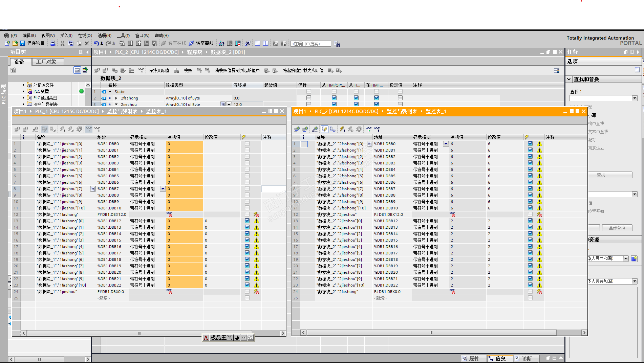This screenshot has width=644, height=363.
Task: Open the 在线(O) menu
Action: (x=85, y=36)
